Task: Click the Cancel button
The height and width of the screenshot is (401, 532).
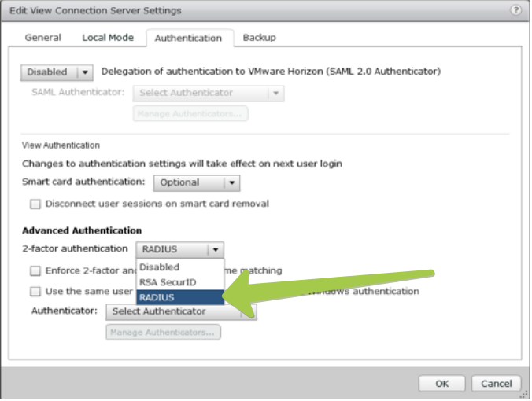Action: coord(496,384)
